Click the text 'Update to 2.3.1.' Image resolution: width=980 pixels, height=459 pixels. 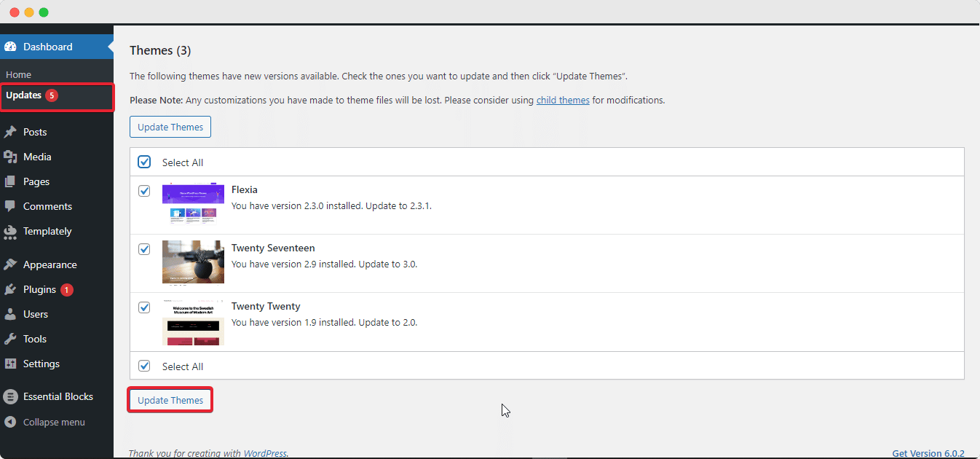click(398, 205)
